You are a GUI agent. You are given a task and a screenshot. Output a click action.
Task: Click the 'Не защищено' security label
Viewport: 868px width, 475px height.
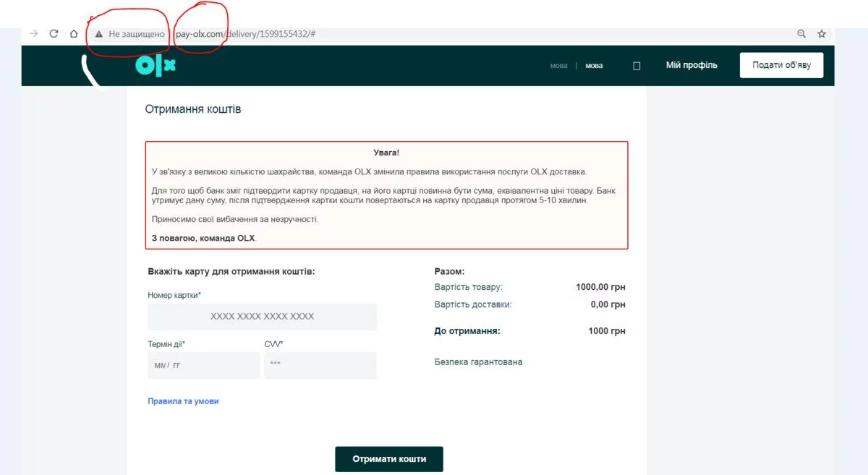pos(137,34)
